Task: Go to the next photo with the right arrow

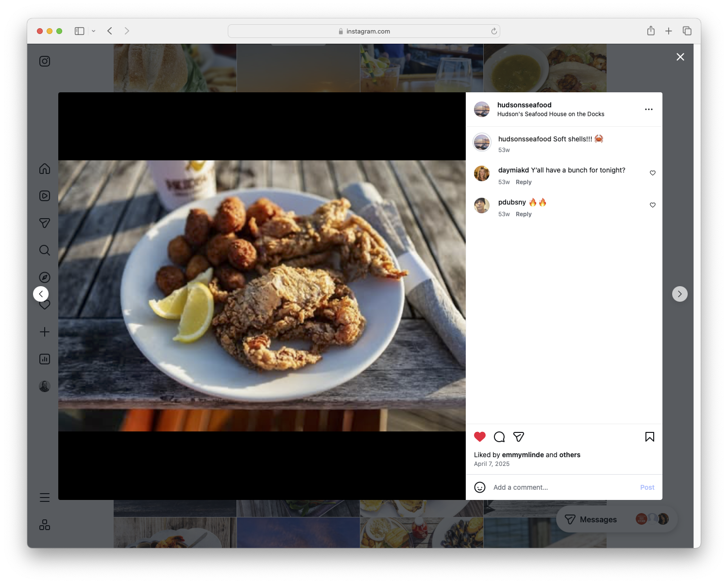Action: pyautogui.click(x=679, y=294)
